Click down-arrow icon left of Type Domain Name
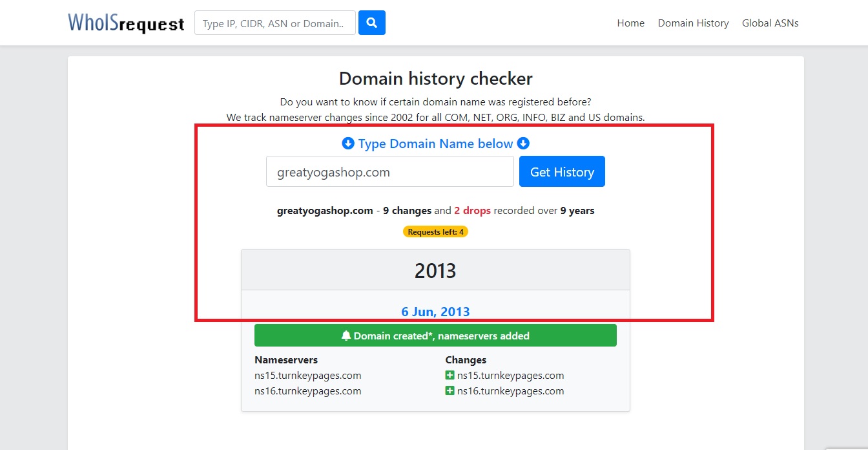Viewport: 868px width, 450px height. (348, 144)
